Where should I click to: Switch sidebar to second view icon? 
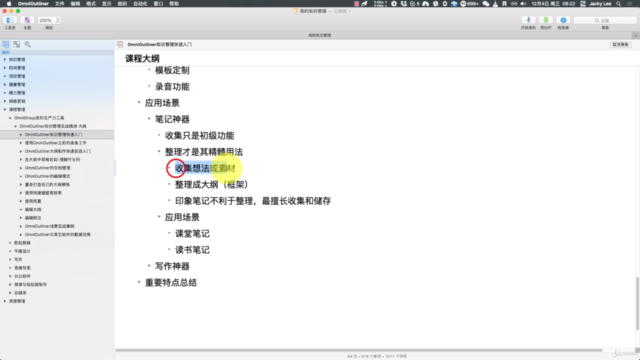17,44
